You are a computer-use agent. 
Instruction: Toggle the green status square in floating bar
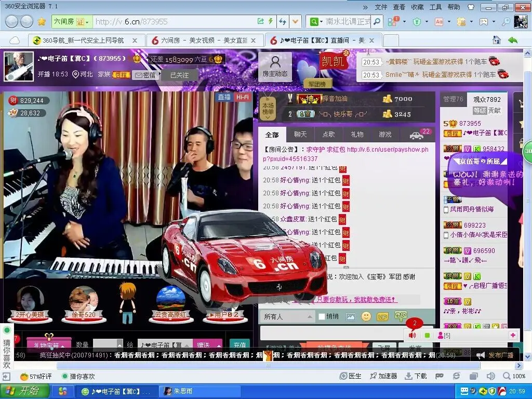point(427,336)
